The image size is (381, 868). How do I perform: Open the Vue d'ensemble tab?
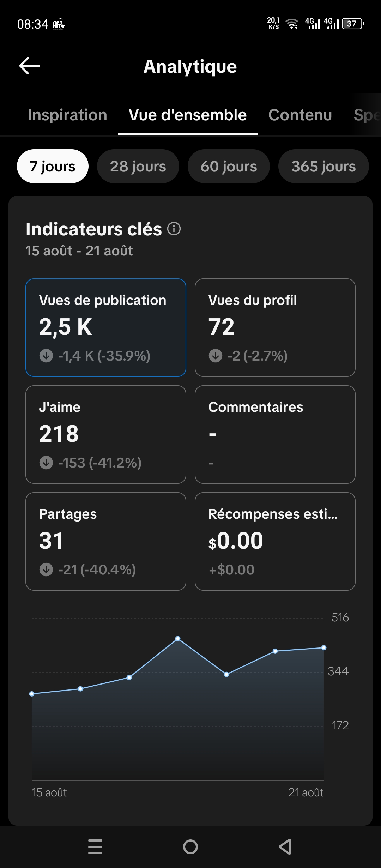coord(188,115)
